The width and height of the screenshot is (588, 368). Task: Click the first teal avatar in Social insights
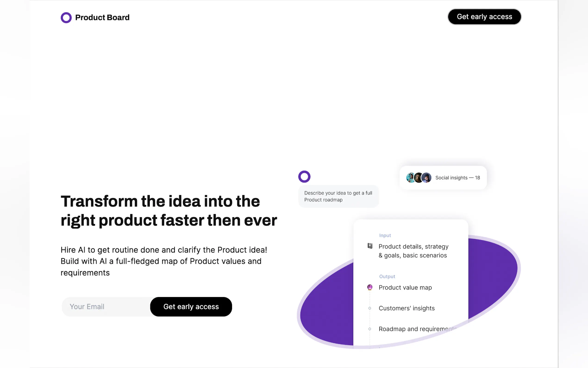pyautogui.click(x=410, y=178)
